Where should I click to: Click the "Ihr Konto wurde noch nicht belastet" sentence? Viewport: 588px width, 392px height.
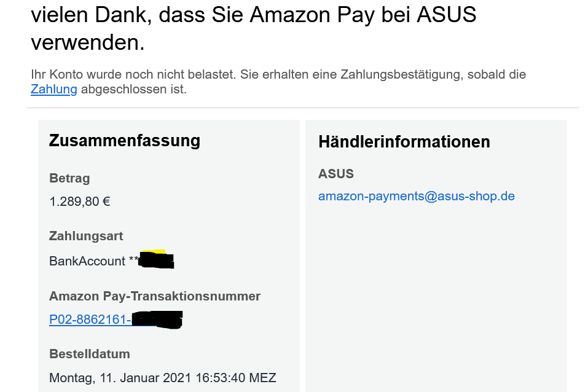134,75
